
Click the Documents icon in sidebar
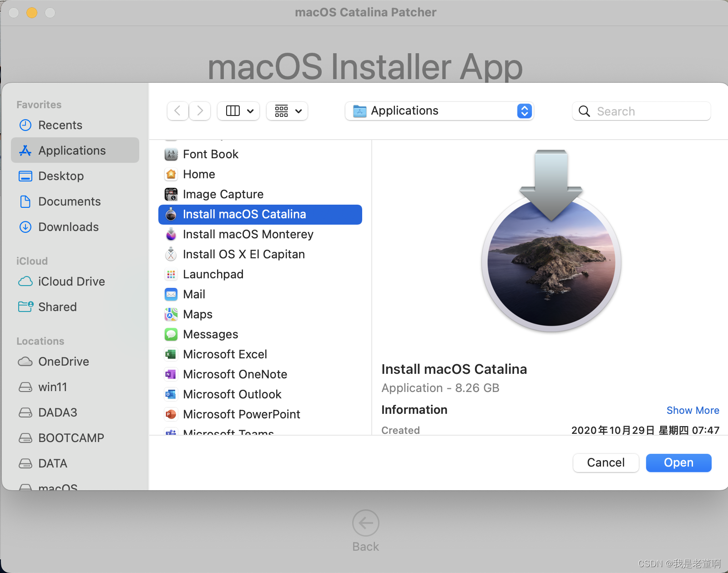click(x=25, y=201)
